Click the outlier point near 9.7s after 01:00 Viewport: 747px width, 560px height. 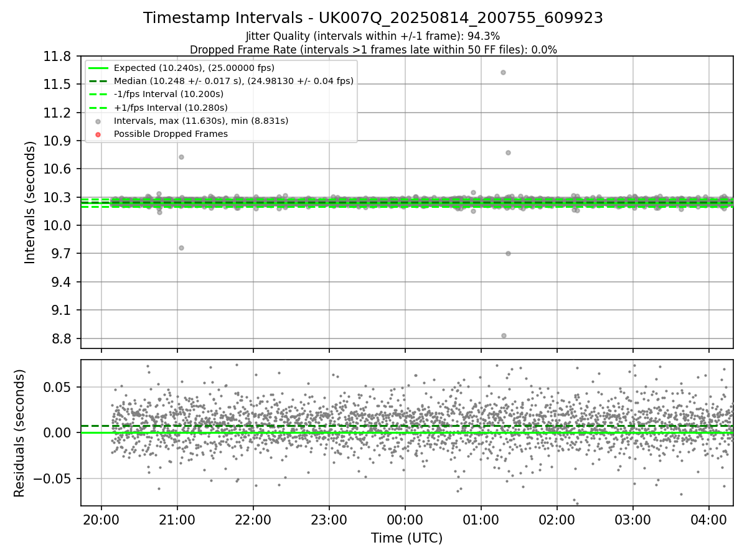click(508, 253)
